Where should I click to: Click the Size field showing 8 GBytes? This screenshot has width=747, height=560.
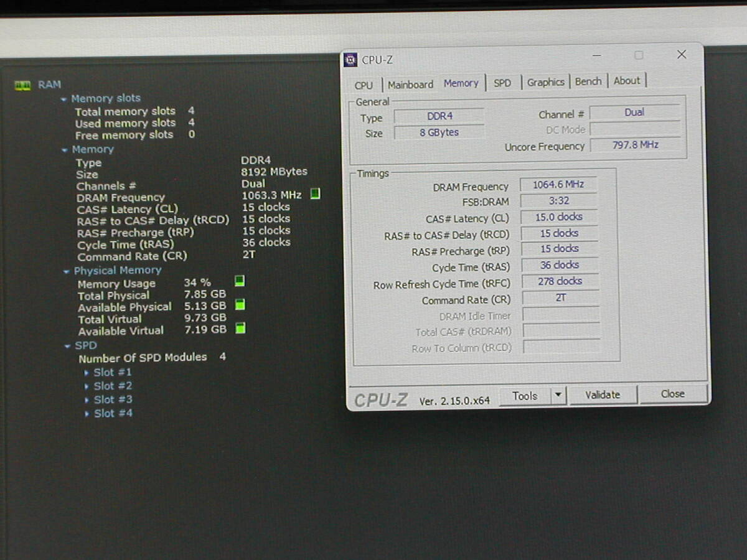[x=439, y=133]
